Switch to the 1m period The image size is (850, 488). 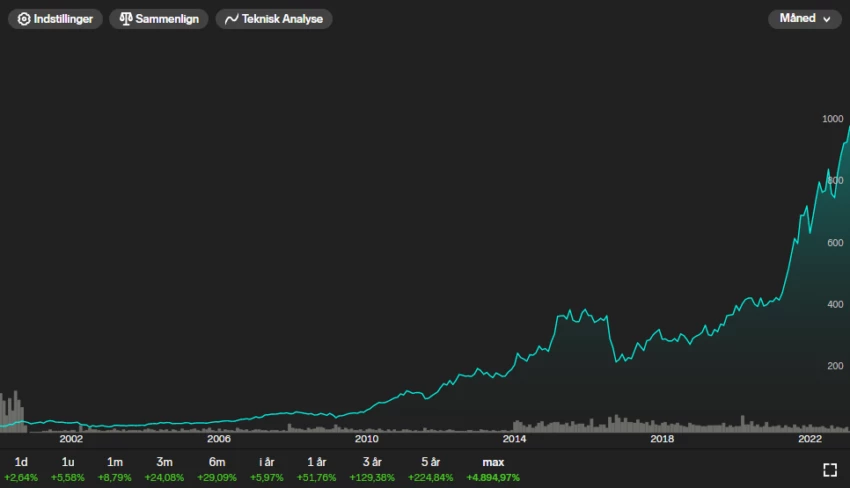[115, 469]
